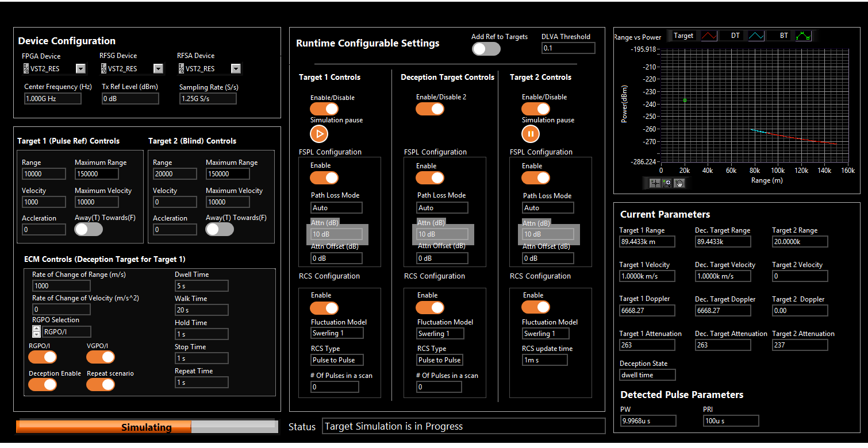The image size is (868, 448).
Task: Open Deception Target Path Loss Mode selector
Action: click(x=442, y=208)
